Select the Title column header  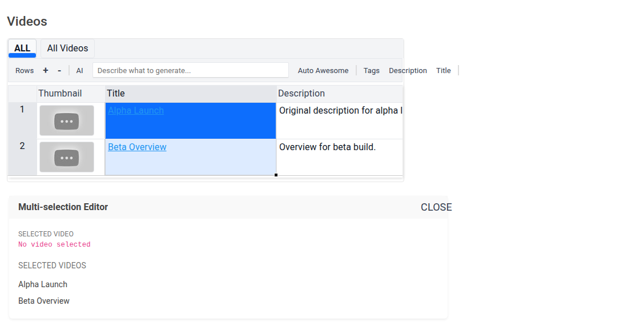[x=191, y=94]
